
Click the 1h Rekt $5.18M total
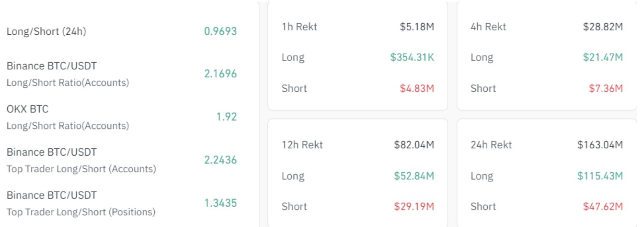pyautogui.click(x=417, y=27)
